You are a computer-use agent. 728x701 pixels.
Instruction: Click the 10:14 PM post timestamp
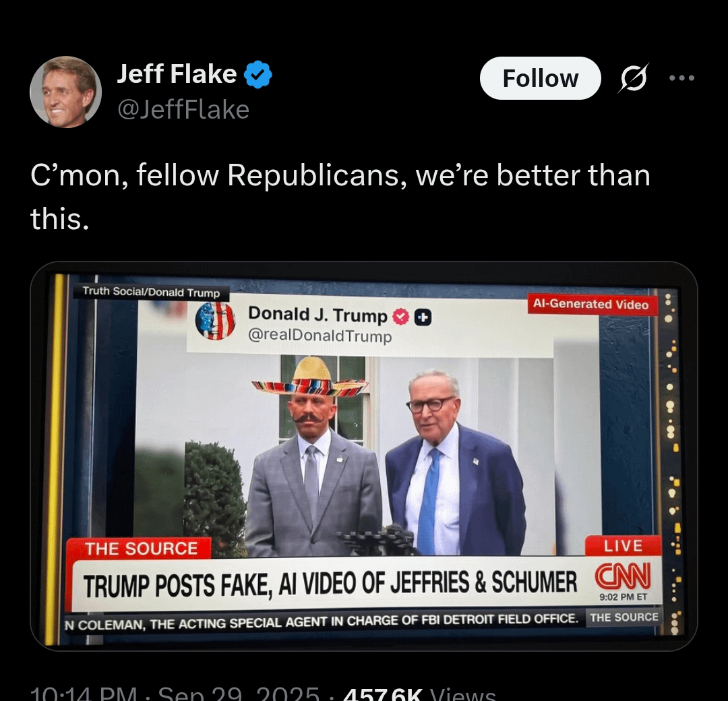click(x=84, y=694)
